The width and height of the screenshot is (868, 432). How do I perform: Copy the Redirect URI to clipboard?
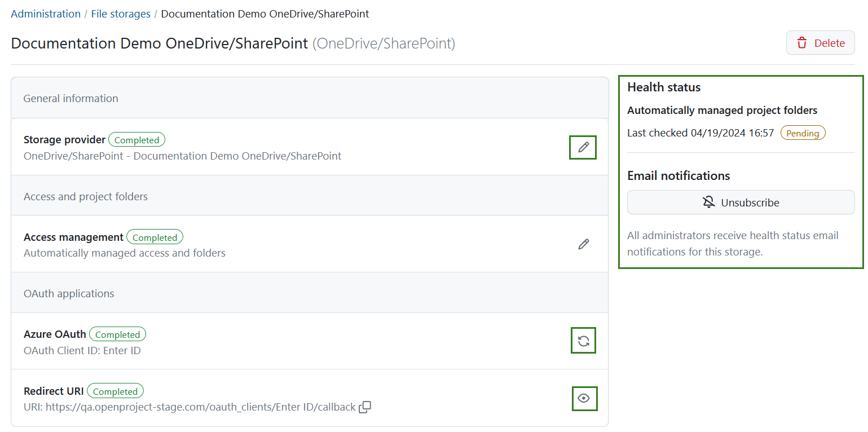[x=365, y=407]
